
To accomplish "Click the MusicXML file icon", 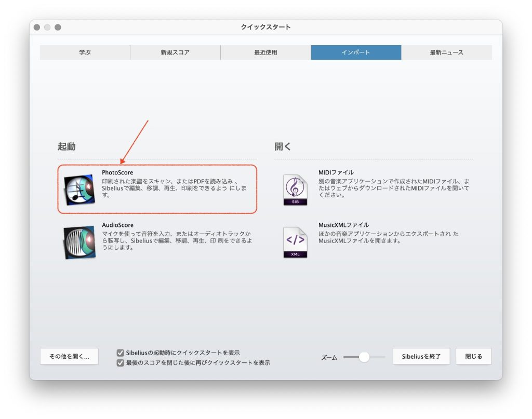I will 295,242.
